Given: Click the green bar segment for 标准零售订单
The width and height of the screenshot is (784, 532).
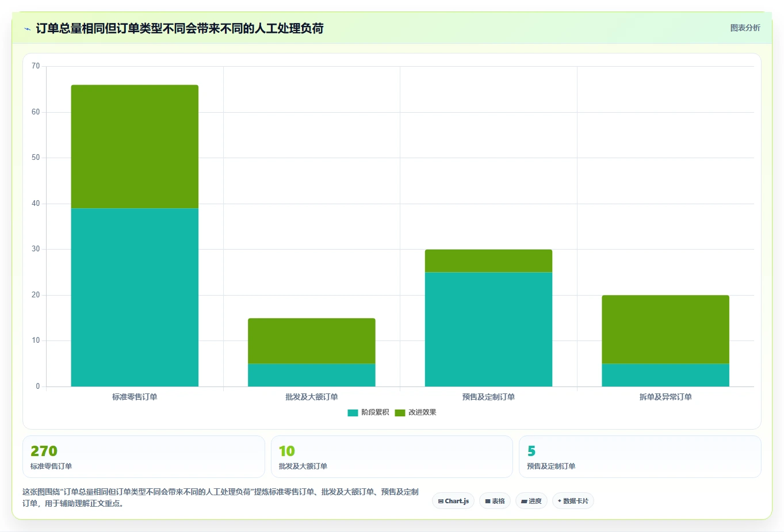Looking at the screenshot, I should point(135,147).
